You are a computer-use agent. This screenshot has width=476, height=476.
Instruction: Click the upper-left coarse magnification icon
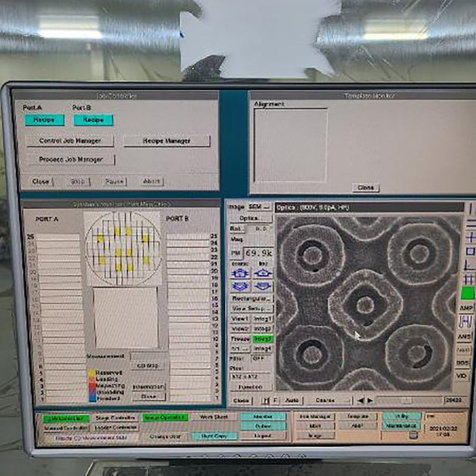click(x=240, y=273)
